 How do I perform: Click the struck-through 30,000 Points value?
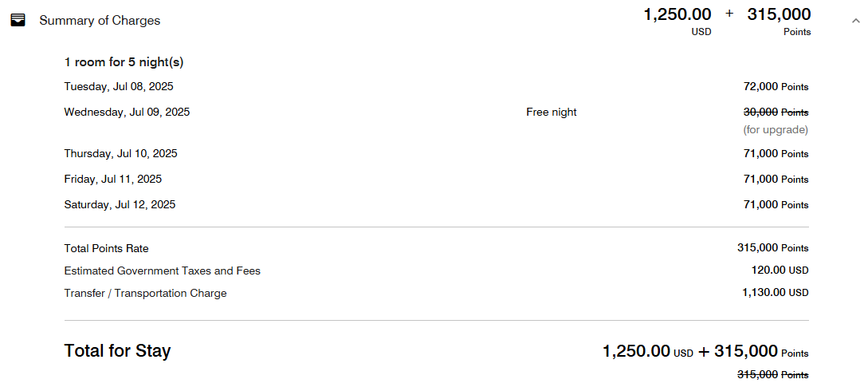pyautogui.click(x=776, y=112)
